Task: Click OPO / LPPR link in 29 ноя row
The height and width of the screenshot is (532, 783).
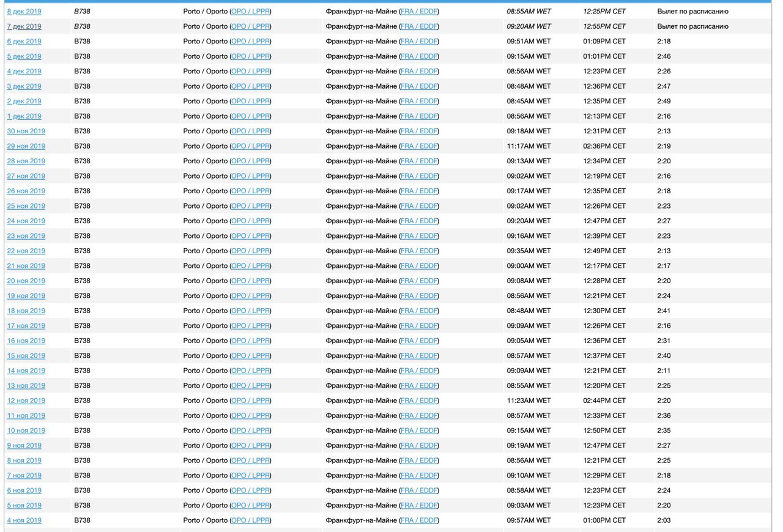Action: pyautogui.click(x=250, y=146)
